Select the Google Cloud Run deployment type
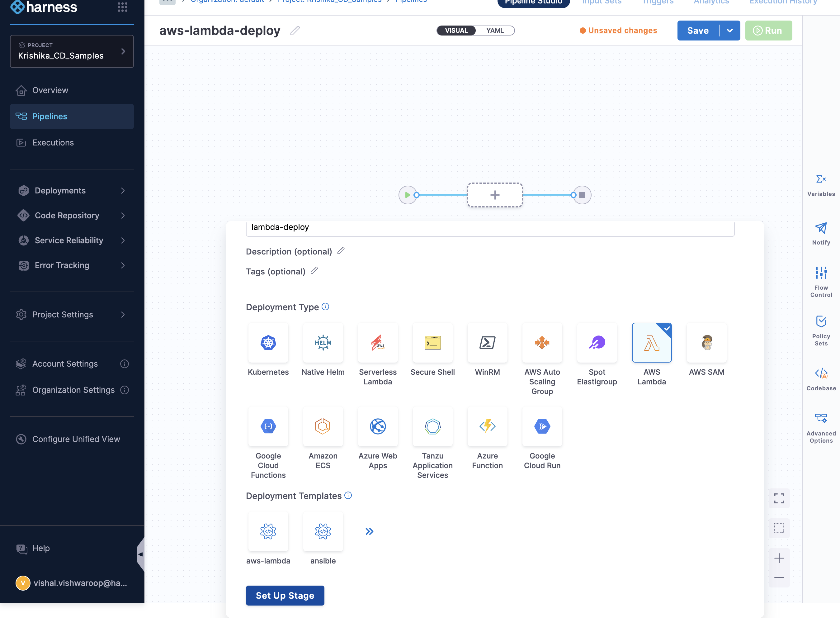840x618 pixels. click(542, 426)
